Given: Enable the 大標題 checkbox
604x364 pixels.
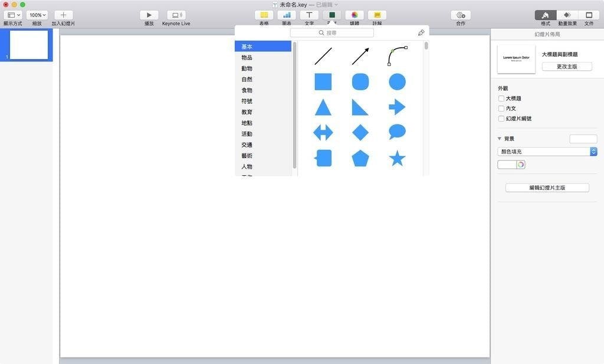Looking at the screenshot, I should coord(501,99).
